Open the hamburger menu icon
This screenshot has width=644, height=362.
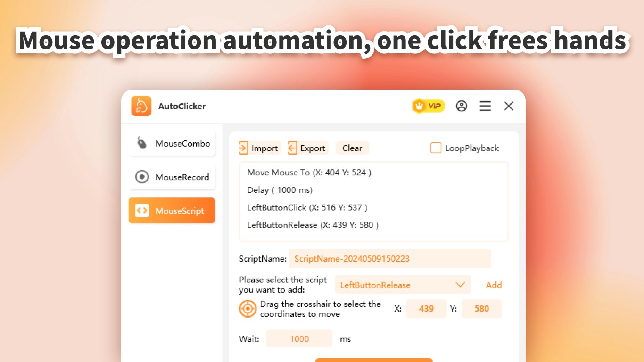485,106
